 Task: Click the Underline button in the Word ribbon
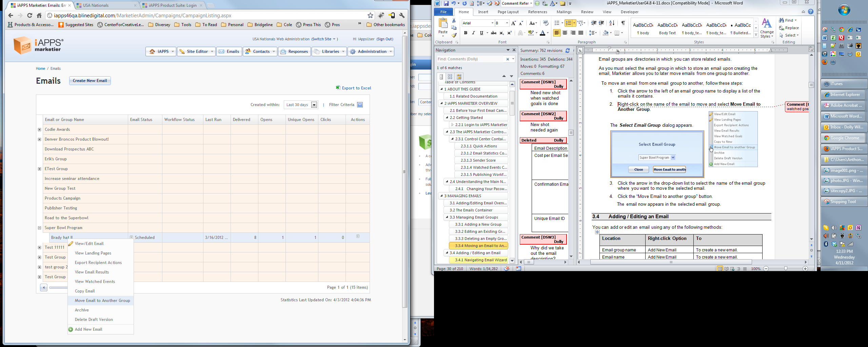[481, 33]
